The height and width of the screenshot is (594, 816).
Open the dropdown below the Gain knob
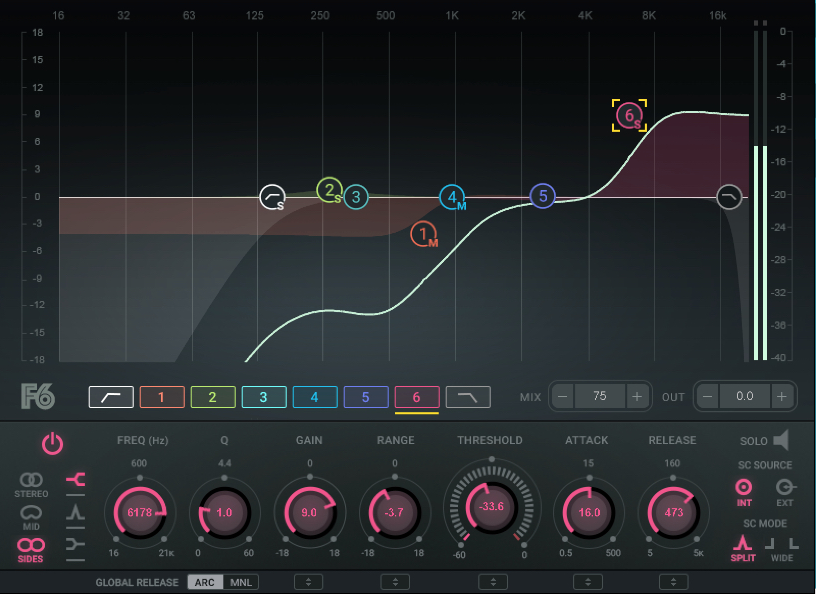[308, 581]
